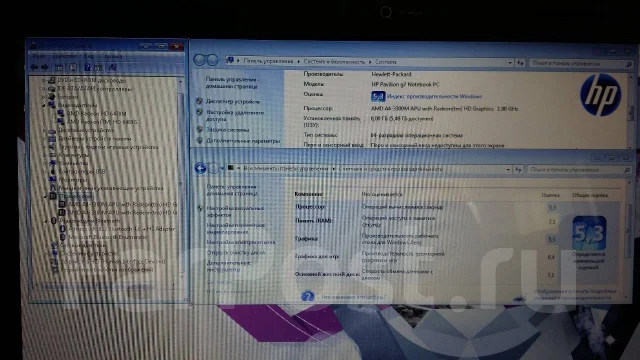Collapse the Процессоры node

tap(45, 196)
